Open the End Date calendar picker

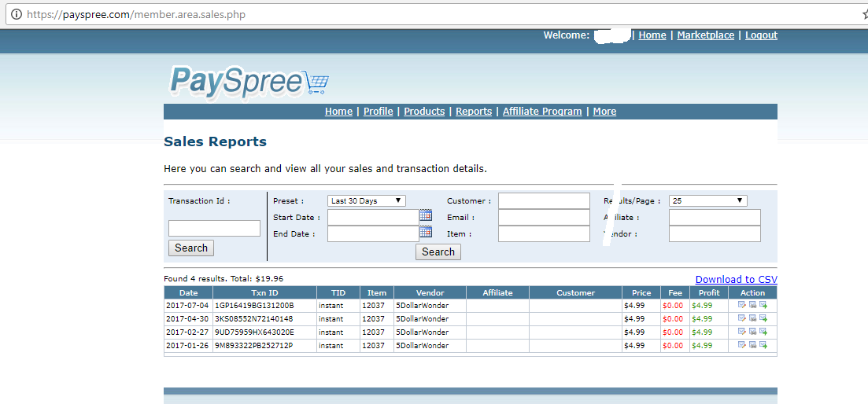click(x=426, y=232)
